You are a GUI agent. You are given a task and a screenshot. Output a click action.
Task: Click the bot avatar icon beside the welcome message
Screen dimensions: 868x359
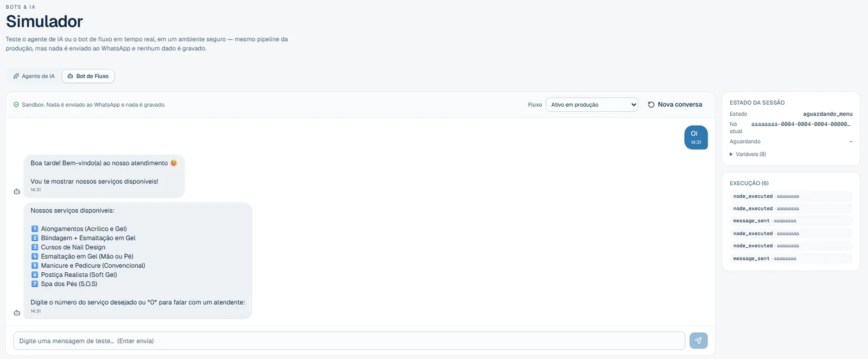(x=17, y=191)
